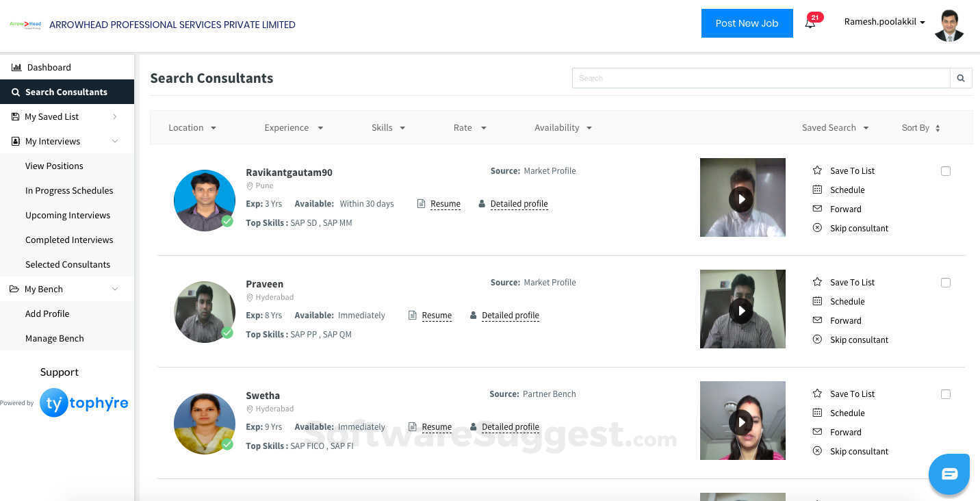
Task: Click the notification bell icon
Action: click(810, 23)
